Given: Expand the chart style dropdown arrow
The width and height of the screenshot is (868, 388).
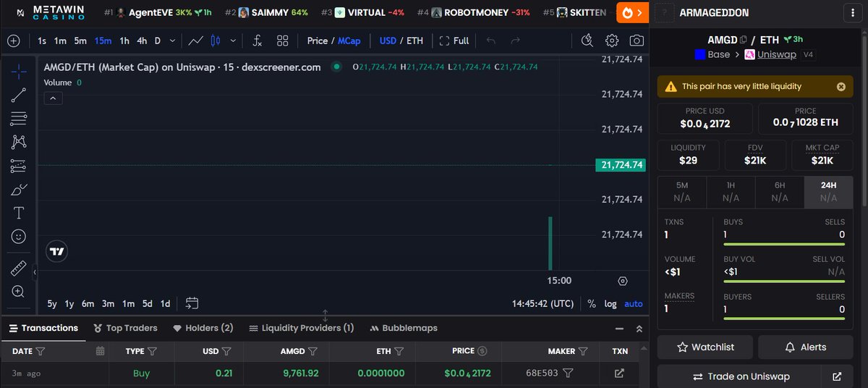Looking at the screenshot, I should [232, 41].
